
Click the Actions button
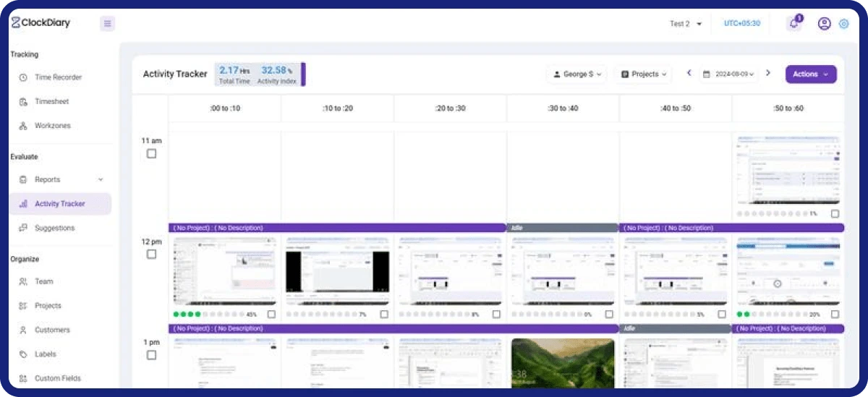click(x=810, y=74)
